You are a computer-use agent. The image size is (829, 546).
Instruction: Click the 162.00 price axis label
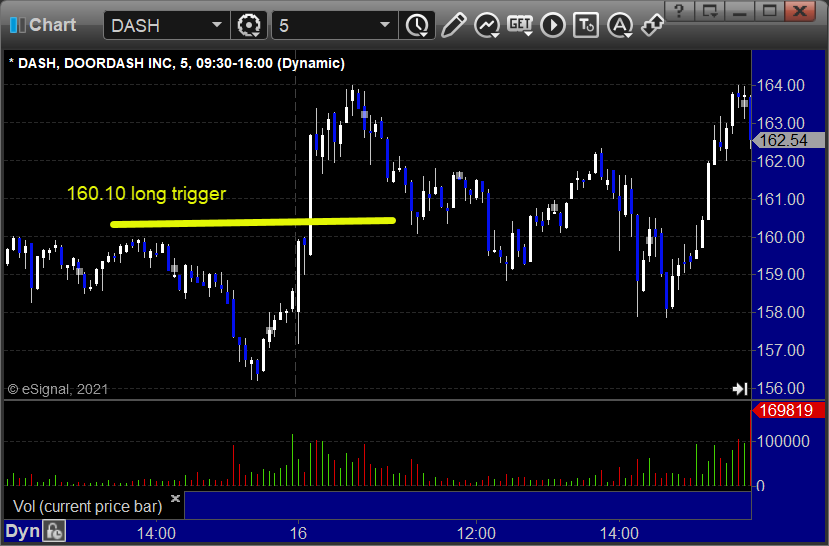pos(780,161)
